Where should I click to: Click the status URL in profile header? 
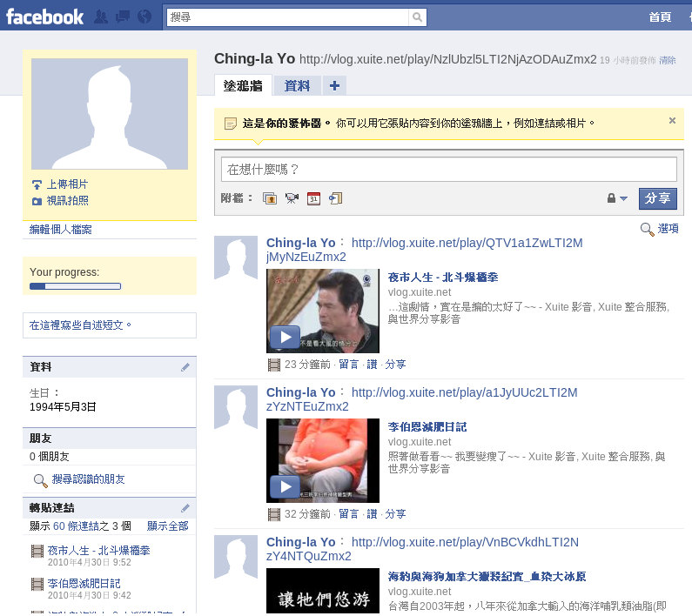point(448,59)
